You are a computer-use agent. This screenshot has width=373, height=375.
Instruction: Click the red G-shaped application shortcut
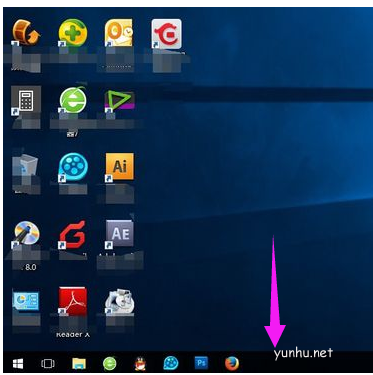(73, 234)
